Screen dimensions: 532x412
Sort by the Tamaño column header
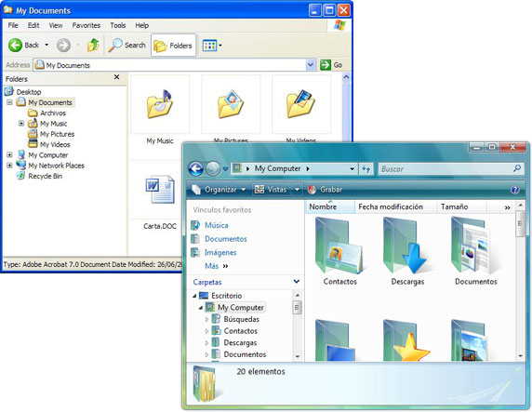click(461, 206)
